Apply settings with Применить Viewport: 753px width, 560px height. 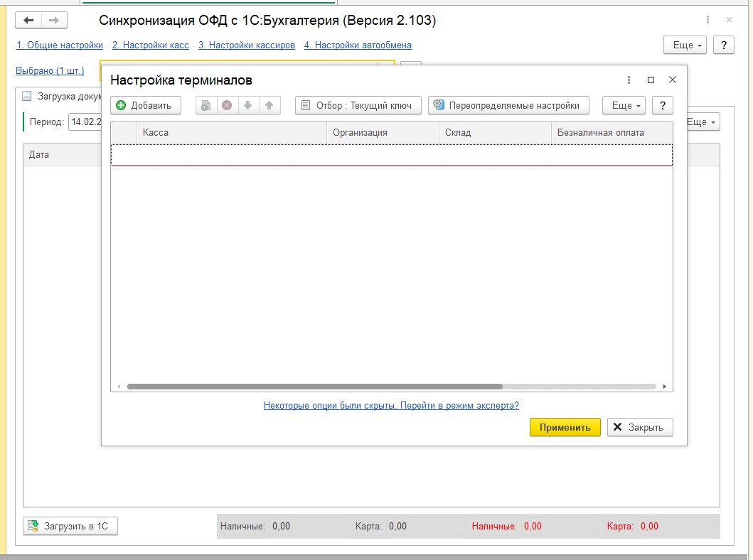[x=565, y=428]
